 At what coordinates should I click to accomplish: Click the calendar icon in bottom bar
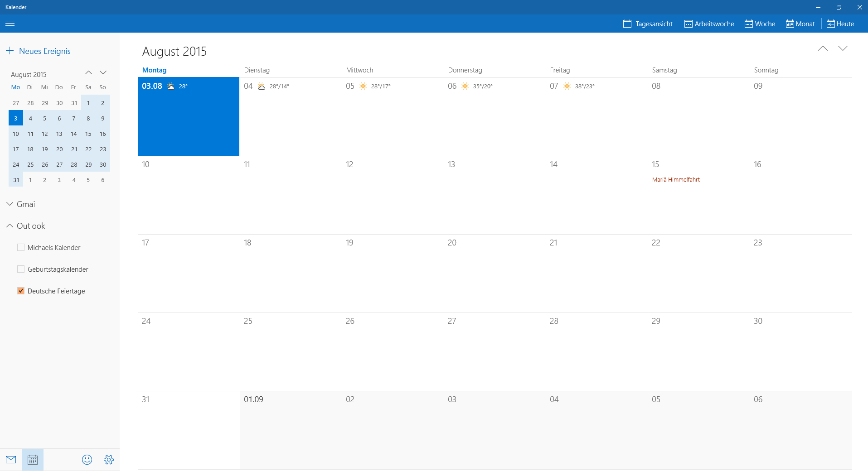coord(33,460)
